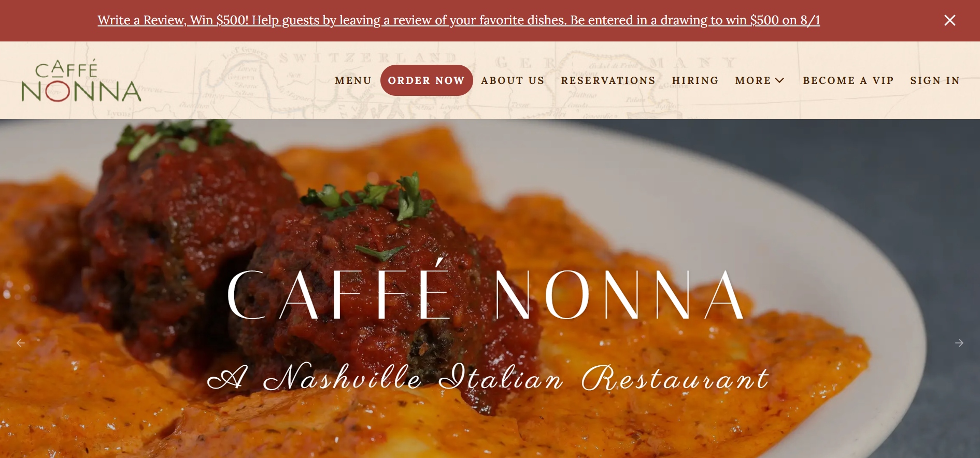
Task: Go to RESERVATIONS
Action: (x=608, y=80)
